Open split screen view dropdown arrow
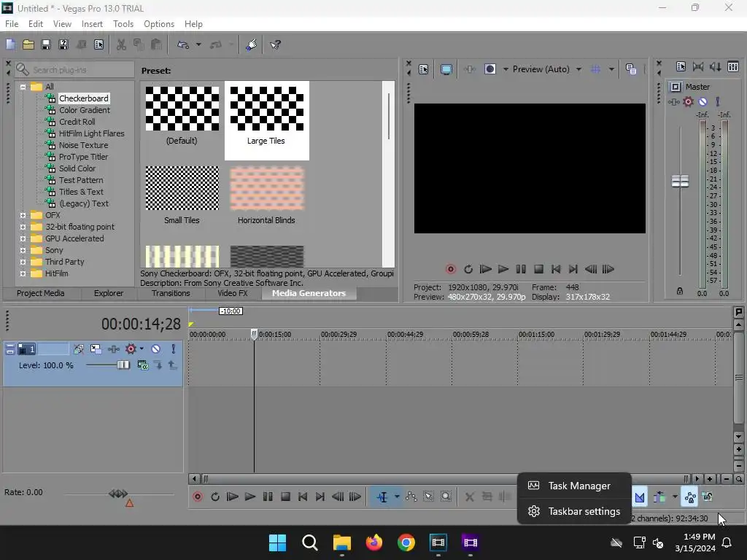Viewport: 747px width, 560px height. [506, 69]
